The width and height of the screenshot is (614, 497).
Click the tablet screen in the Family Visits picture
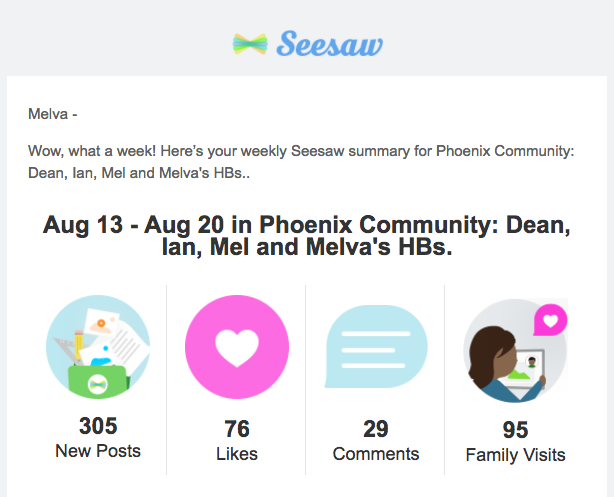[522, 368]
